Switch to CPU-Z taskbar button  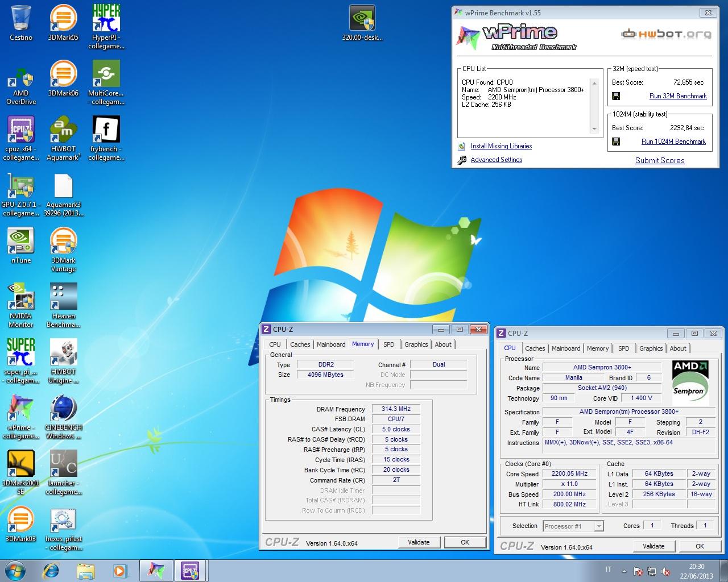pyautogui.click(x=191, y=570)
